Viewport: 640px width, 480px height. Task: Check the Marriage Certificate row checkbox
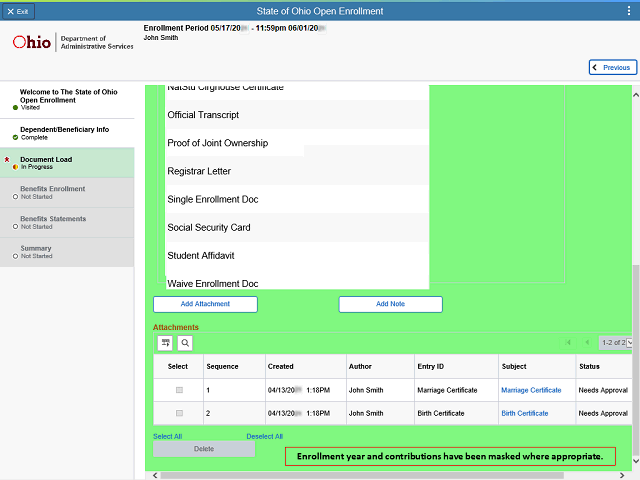pos(179,390)
